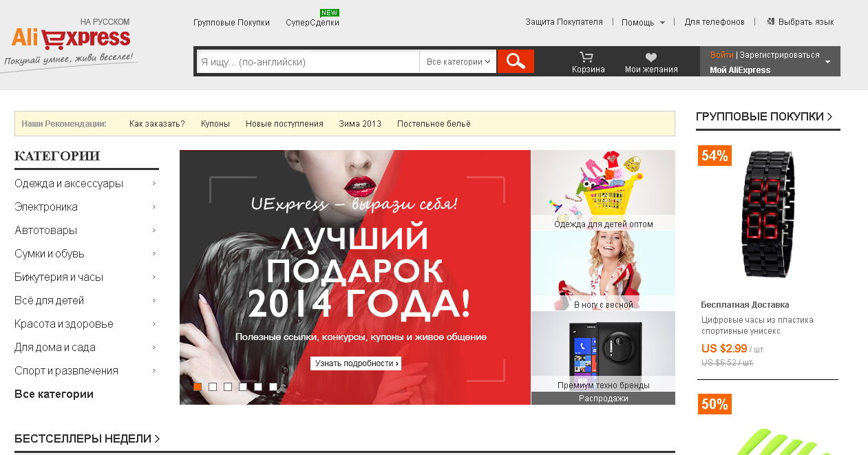
Task: Click the orange magnifier search button
Action: [x=516, y=61]
